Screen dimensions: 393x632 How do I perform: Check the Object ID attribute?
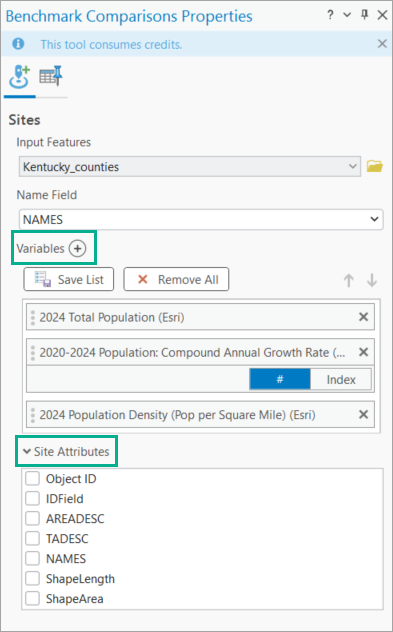[32, 478]
